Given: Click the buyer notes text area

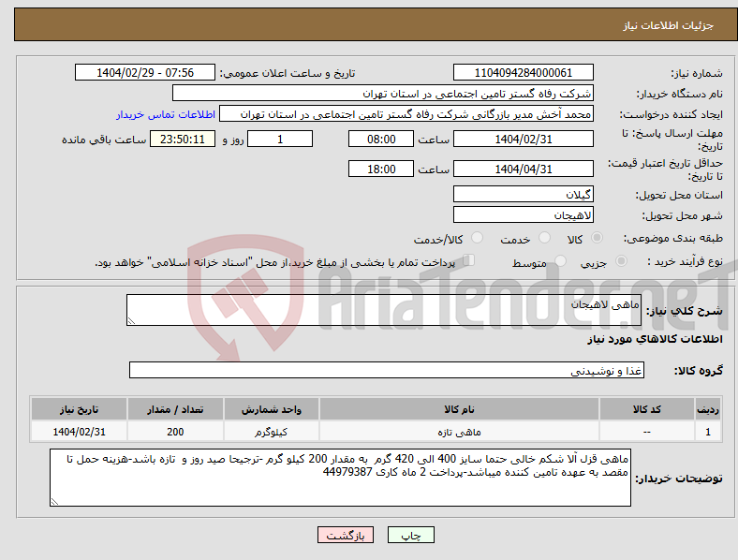Looking at the screenshot, I should (x=340, y=478).
